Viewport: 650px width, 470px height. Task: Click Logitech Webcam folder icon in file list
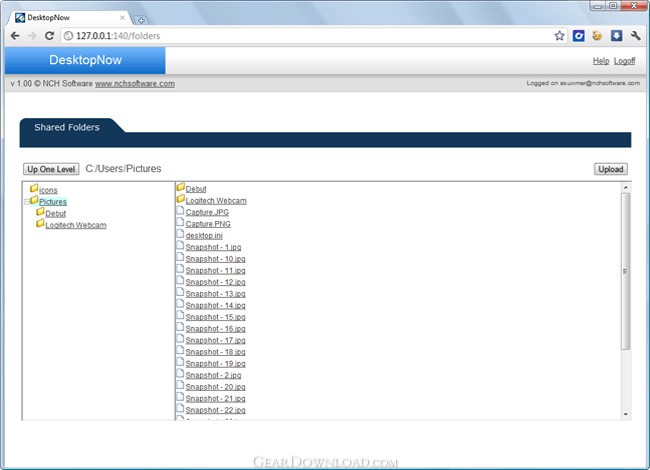(x=180, y=199)
